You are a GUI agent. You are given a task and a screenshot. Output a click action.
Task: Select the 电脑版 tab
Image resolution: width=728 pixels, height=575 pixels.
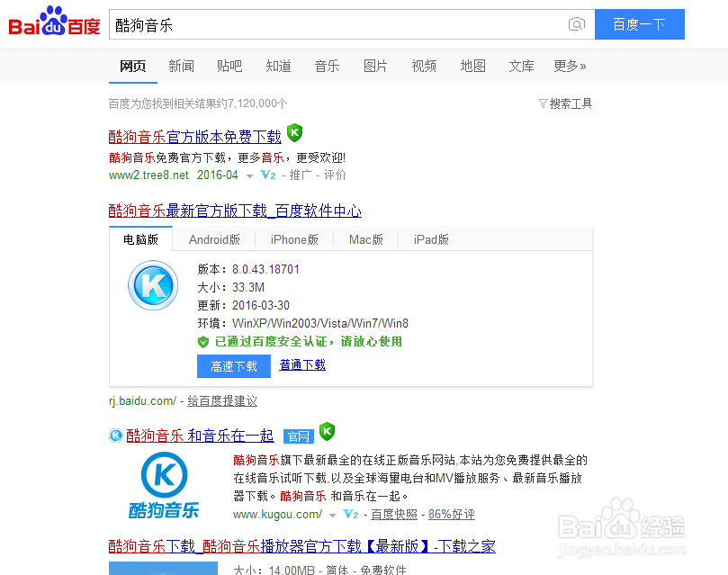[140, 239]
